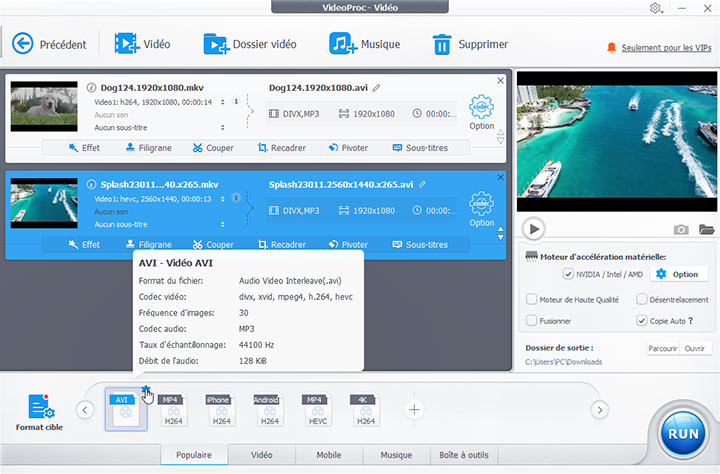Add a new format with plus button
Viewport: 720px width, 474px height.
tap(414, 409)
